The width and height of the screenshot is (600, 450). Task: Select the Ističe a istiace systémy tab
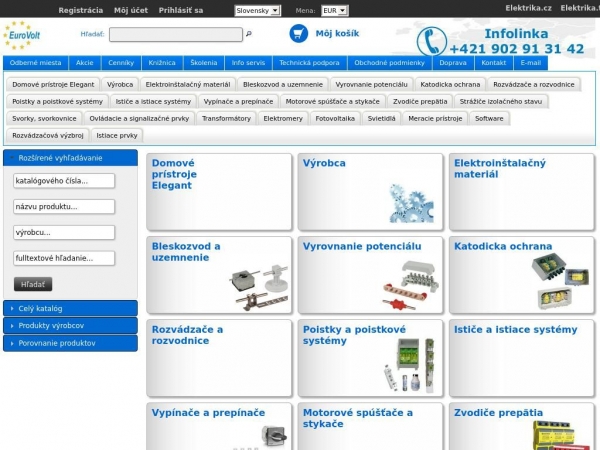pyautogui.click(x=153, y=101)
